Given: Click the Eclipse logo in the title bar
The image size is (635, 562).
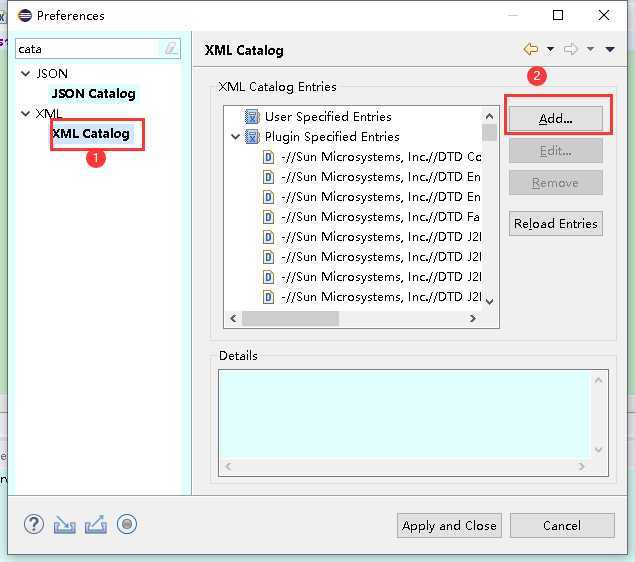Looking at the screenshot, I should [25, 15].
